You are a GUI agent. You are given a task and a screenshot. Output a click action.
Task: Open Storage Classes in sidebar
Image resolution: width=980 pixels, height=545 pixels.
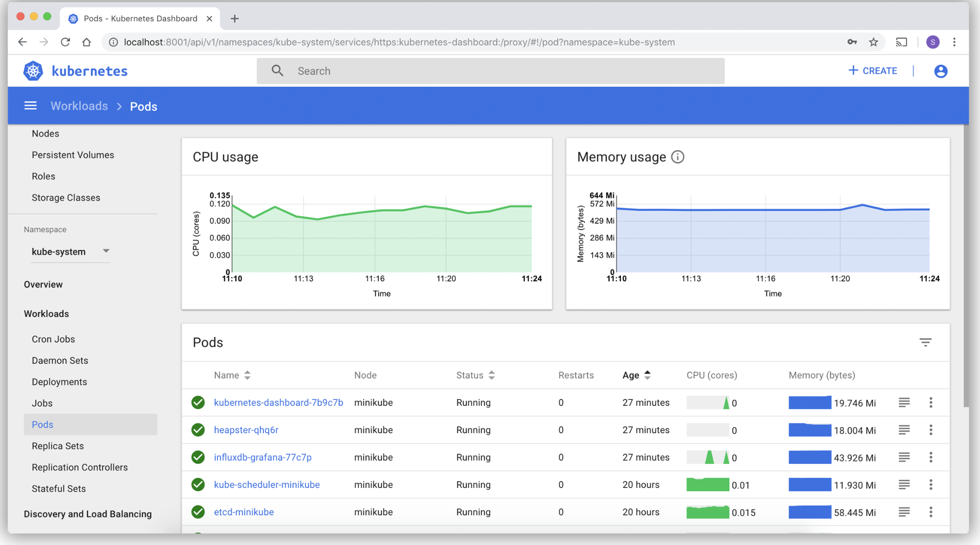pos(66,198)
